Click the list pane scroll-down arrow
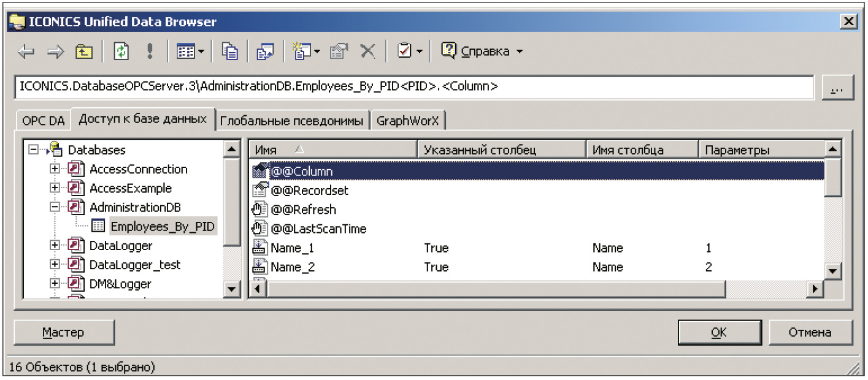Image resolution: width=868 pixels, height=380 pixels. [x=832, y=271]
